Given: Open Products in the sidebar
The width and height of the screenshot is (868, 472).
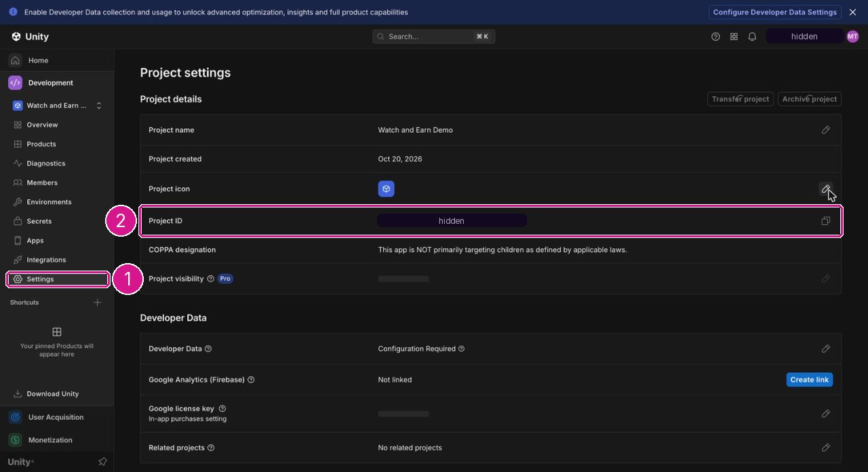Looking at the screenshot, I should pyautogui.click(x=41, y=144).
